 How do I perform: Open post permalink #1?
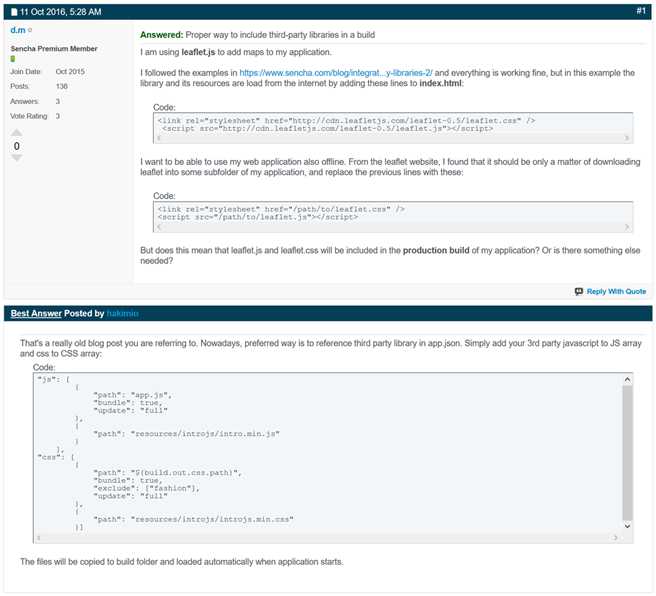click(x=641, y=11)
